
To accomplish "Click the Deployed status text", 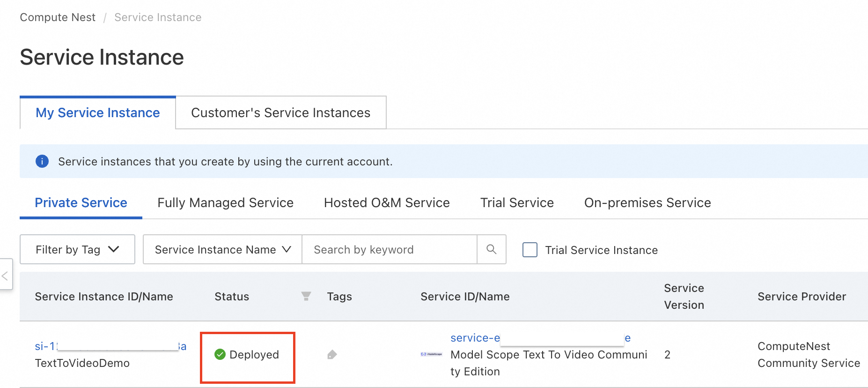I will click(254, 355).
